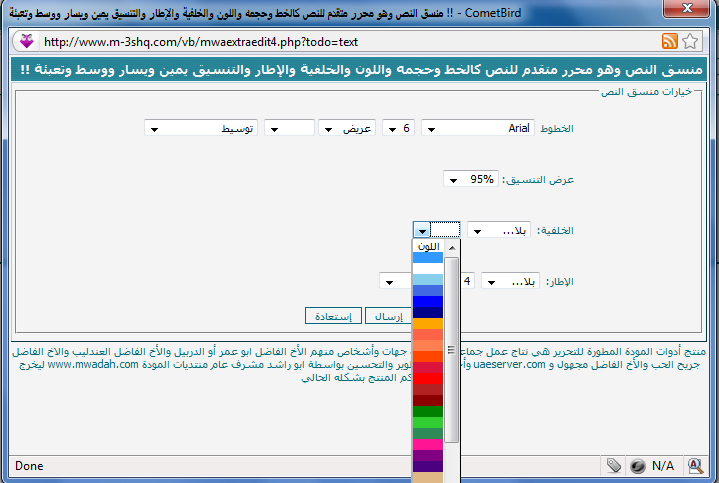Click the letter A icon in the status bar
The image size is (719, 483).
692,466
